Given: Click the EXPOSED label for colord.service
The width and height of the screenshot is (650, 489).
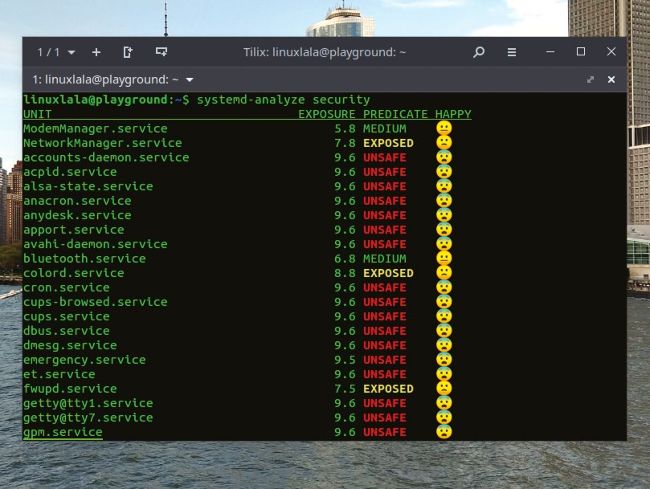Looking at the screenshot, I should (388, 273).
